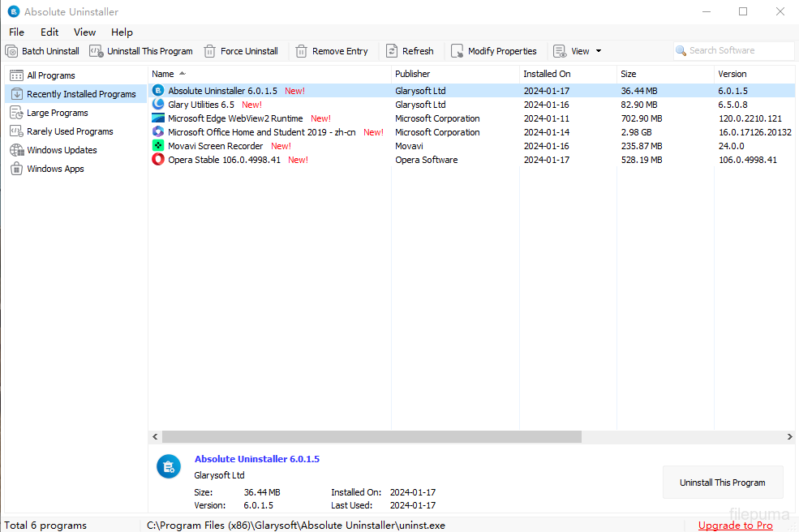
Task: Click the Uninstall This Program toolbar icon
Action: 97,51
